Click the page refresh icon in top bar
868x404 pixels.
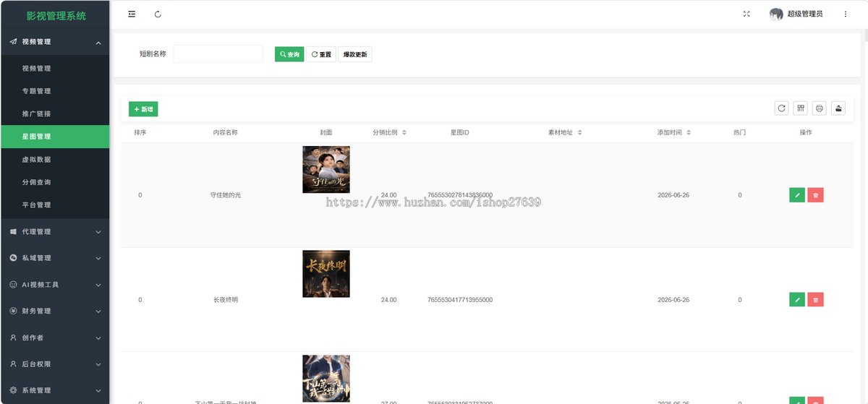[158, 14]
